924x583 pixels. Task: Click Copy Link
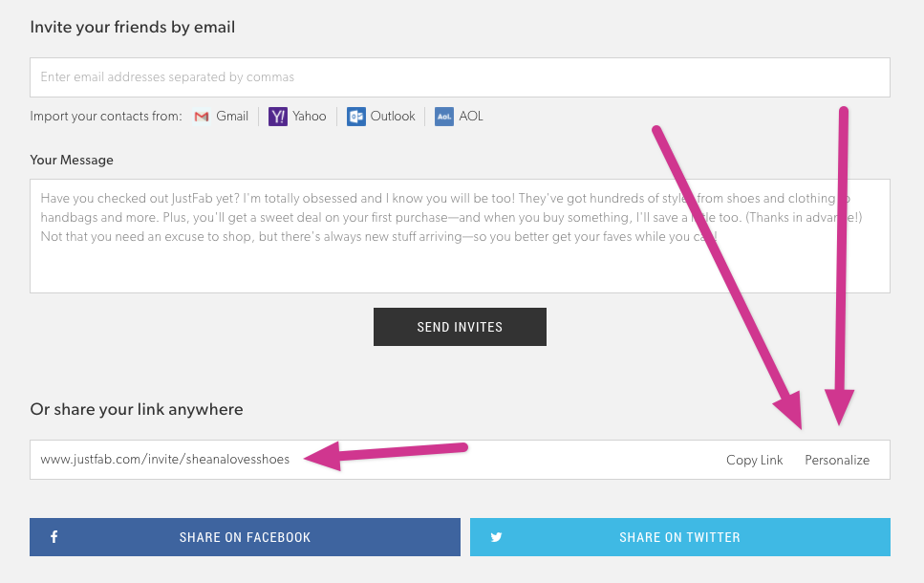754,460
